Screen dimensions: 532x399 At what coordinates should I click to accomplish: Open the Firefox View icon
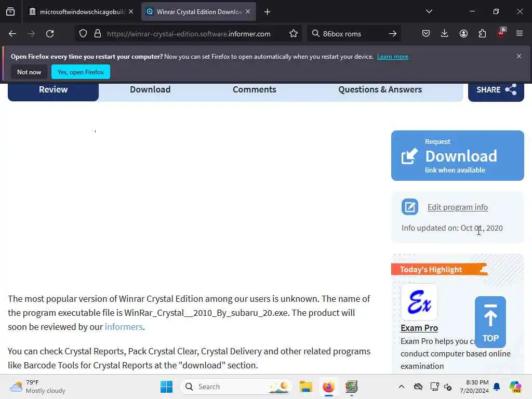pos(10,12)
